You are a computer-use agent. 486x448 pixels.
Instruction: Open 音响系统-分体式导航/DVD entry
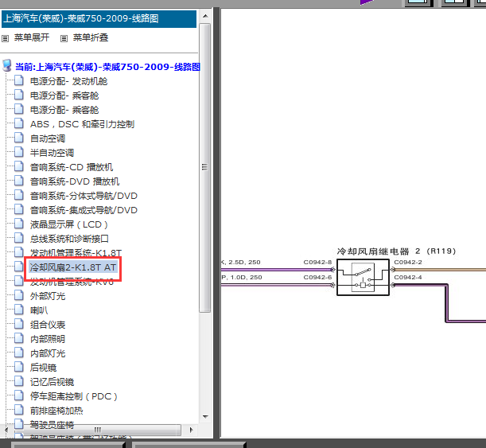pos(84,196)
